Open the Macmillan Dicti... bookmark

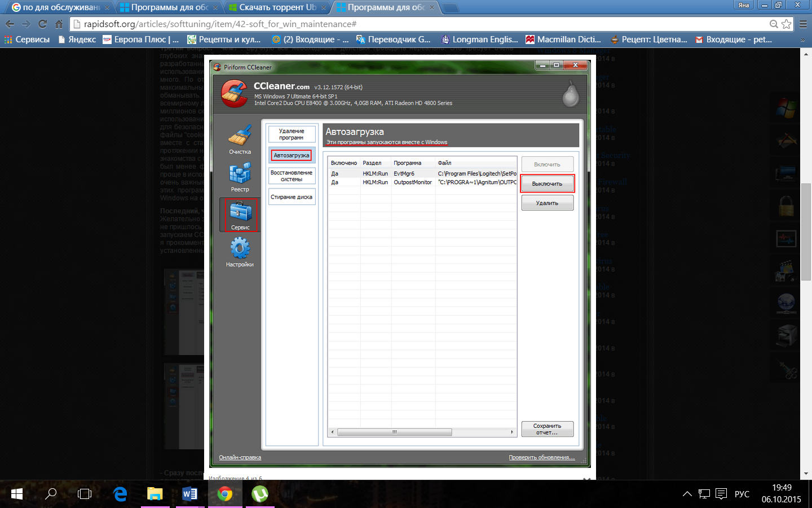(563, 40)
